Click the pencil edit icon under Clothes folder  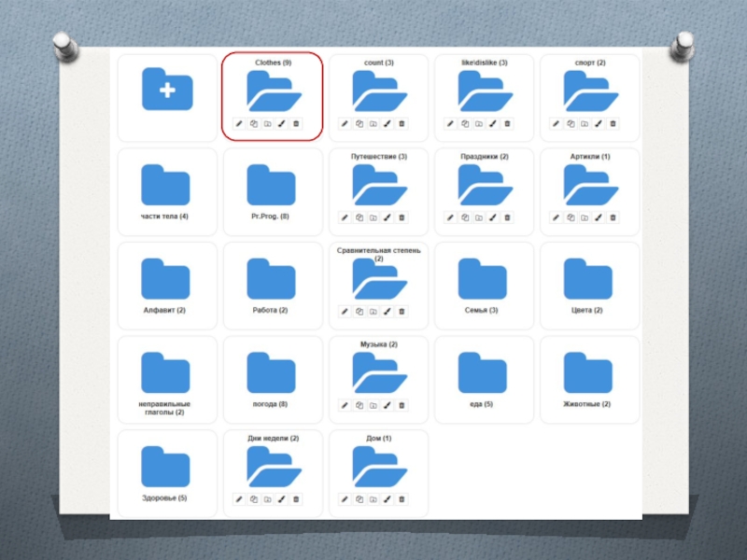pos(238,123)
